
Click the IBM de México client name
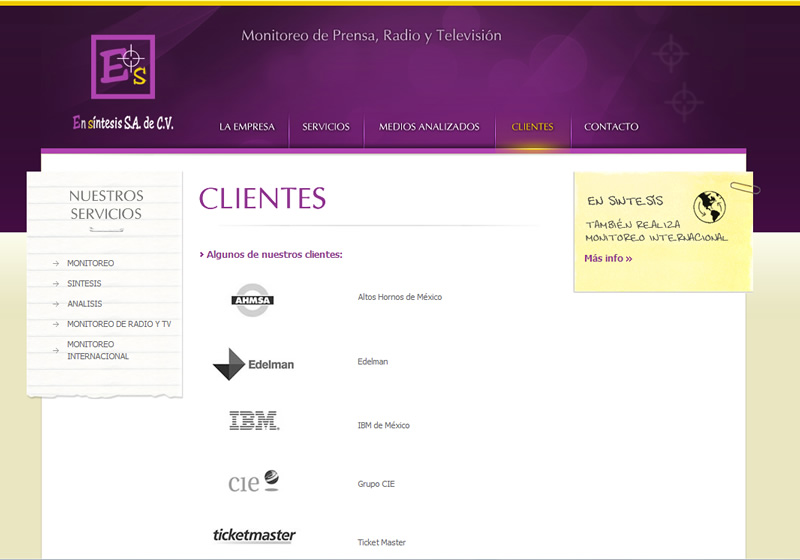[x=384, y=426]
